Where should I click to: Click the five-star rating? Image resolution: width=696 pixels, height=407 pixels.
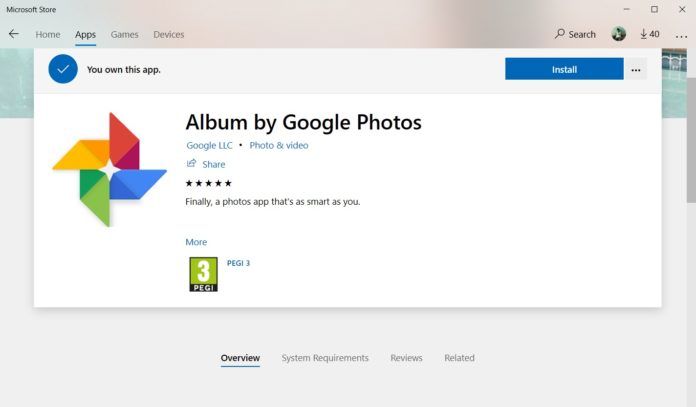209,183
